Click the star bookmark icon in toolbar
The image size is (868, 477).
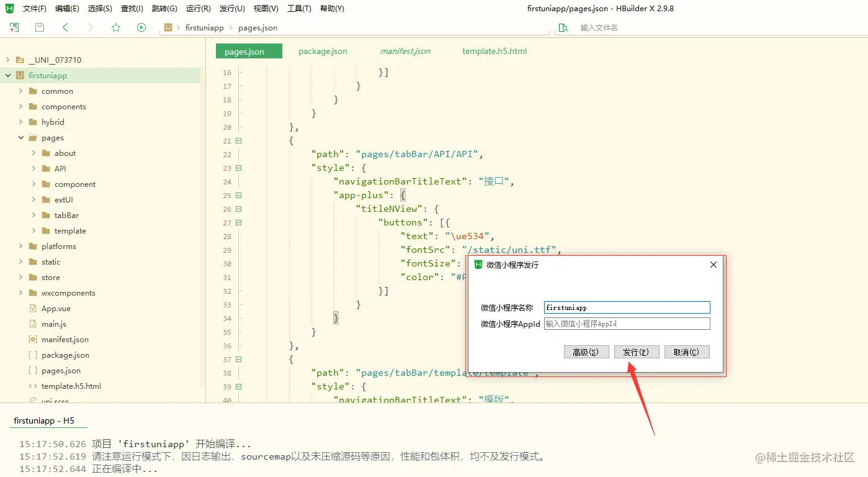point(116,27)
